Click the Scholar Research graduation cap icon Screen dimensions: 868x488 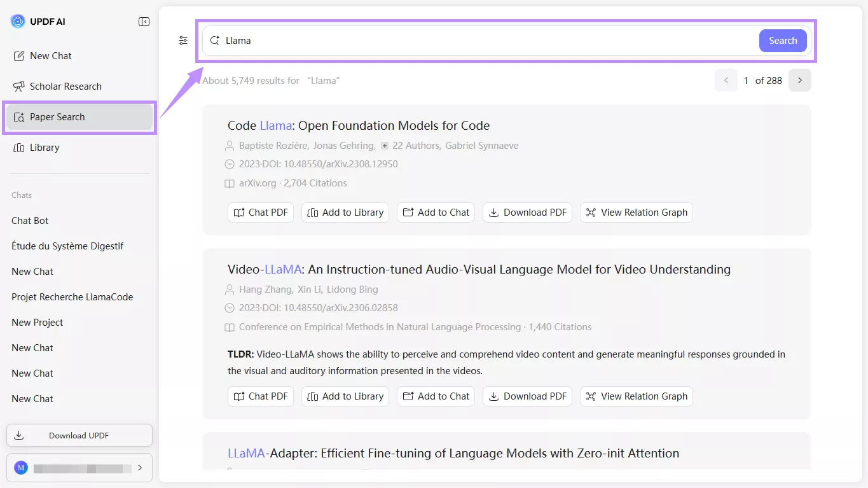[x=18, y=86]
